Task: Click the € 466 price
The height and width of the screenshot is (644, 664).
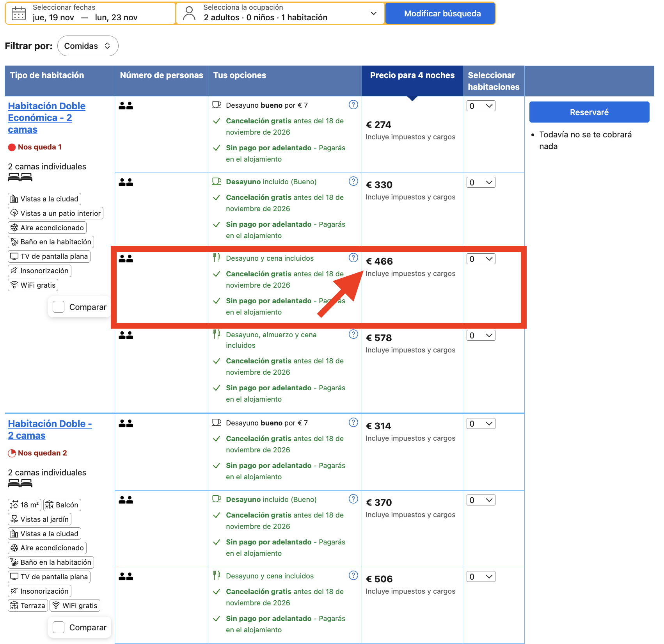Action: click(x=379, y=262)
